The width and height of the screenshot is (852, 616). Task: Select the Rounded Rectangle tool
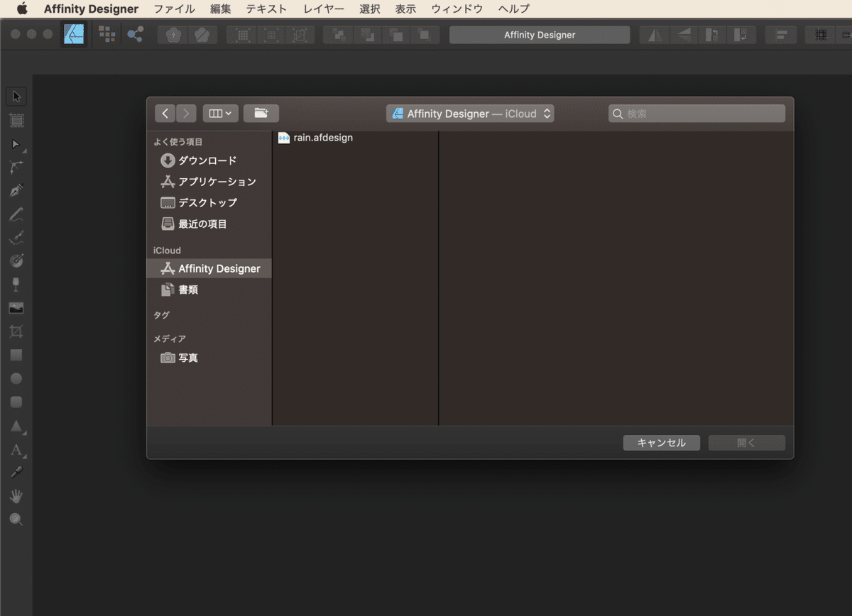[16, 402]
